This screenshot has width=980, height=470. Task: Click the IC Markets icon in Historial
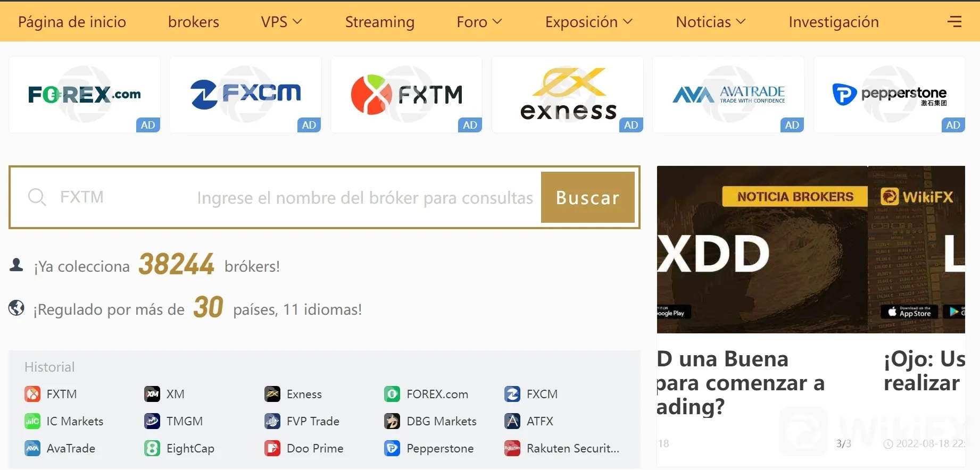tap(32, 421)
